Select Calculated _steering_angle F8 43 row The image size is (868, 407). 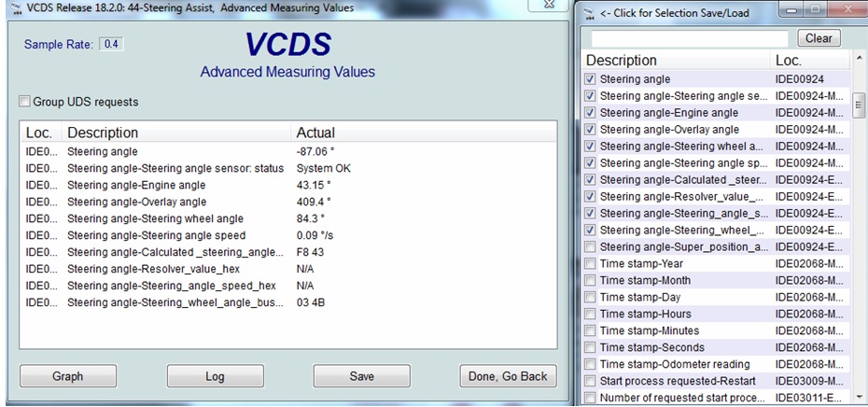point(287,252)
